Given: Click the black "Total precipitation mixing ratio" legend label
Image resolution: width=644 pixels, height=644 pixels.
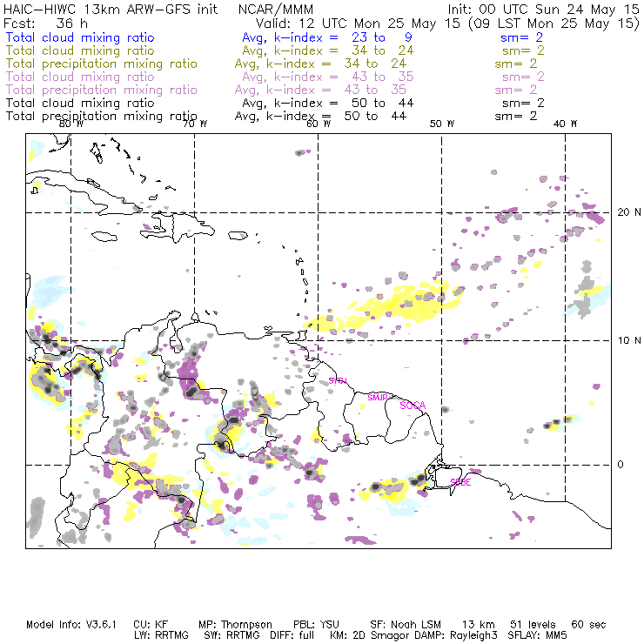Looking at the screenshot, I should (x=102, y=117).
